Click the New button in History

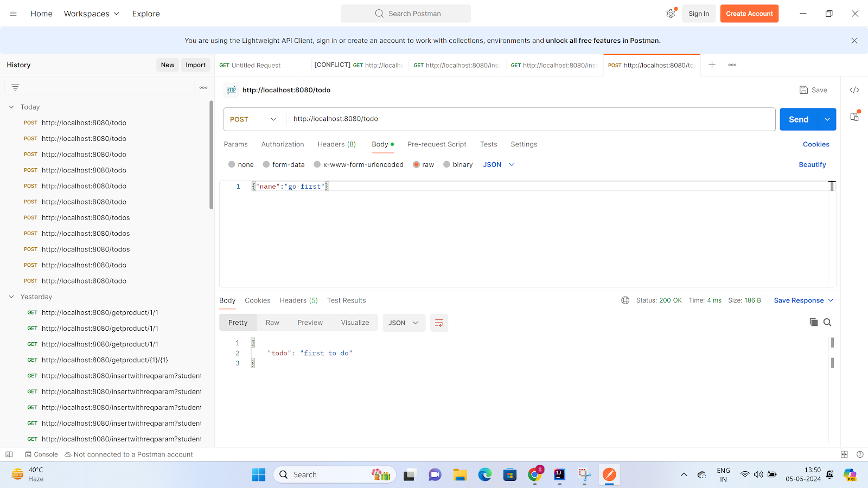click(168, 65)
